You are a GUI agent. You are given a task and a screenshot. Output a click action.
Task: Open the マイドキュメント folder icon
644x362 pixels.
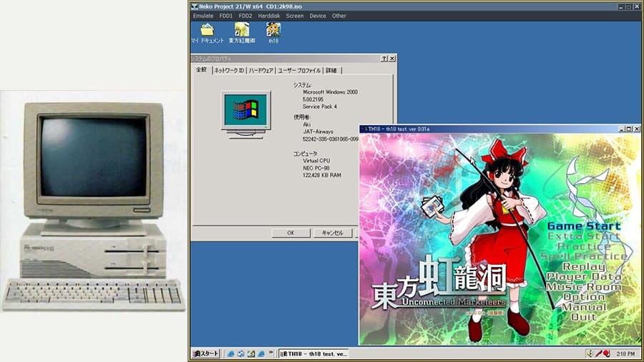[207, 31]
